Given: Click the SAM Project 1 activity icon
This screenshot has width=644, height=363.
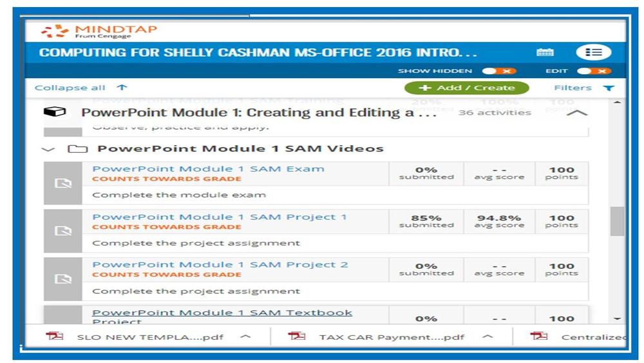Looking at the screenshot, I should pos(63,231).
